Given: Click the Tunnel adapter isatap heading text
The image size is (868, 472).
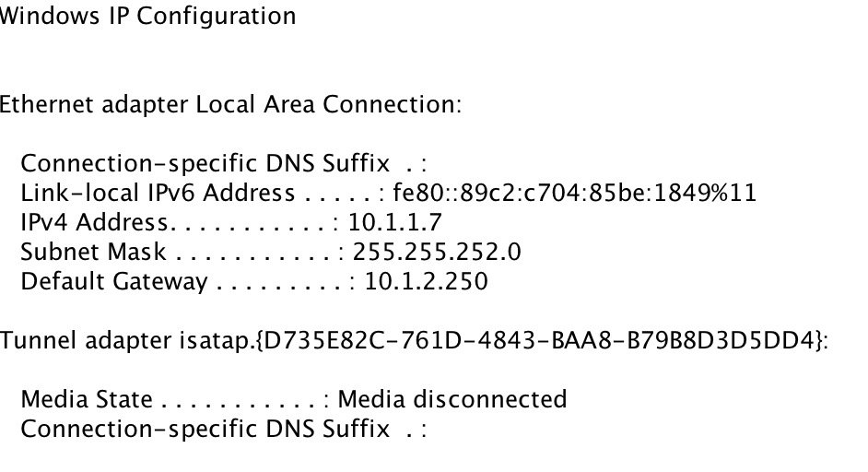Looking at the screenshot, I should point(125,340).
